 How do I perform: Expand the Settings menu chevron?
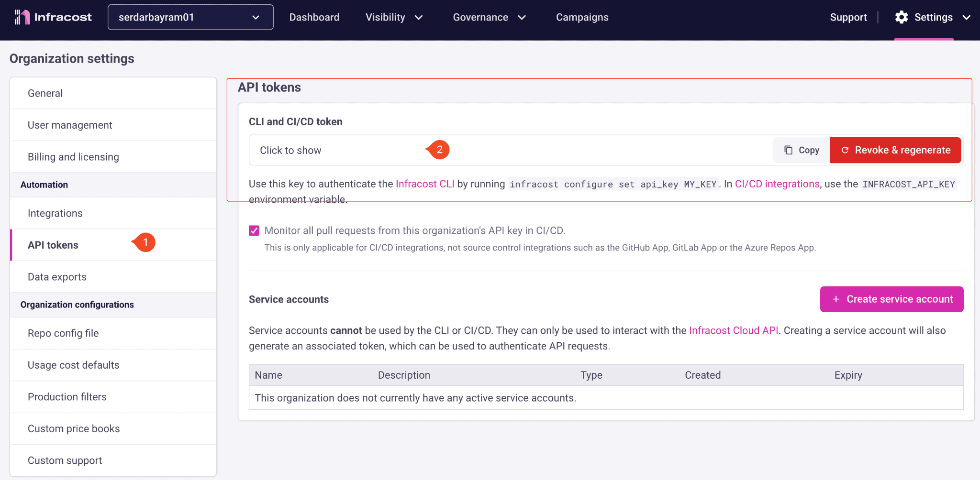pos(967,18)
